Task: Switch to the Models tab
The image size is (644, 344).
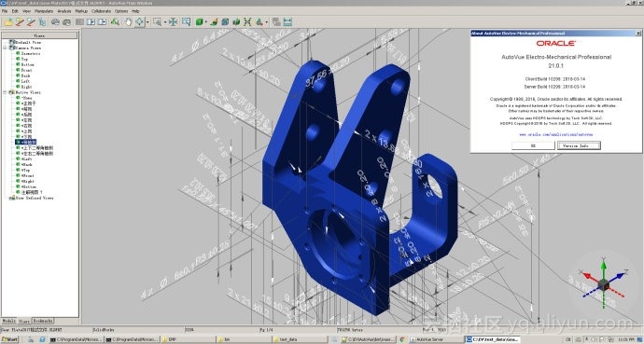Action: click(9, 321)
